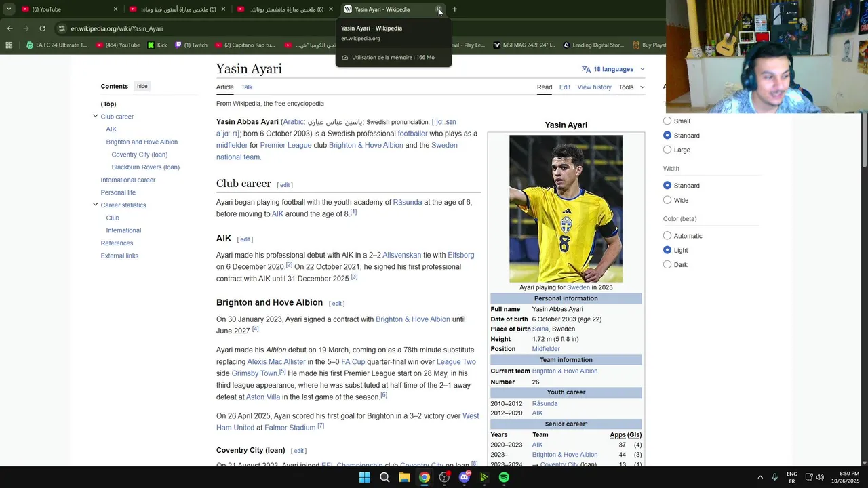
Task: Collapse the Career statistics contents section
Action: [96, 205]
